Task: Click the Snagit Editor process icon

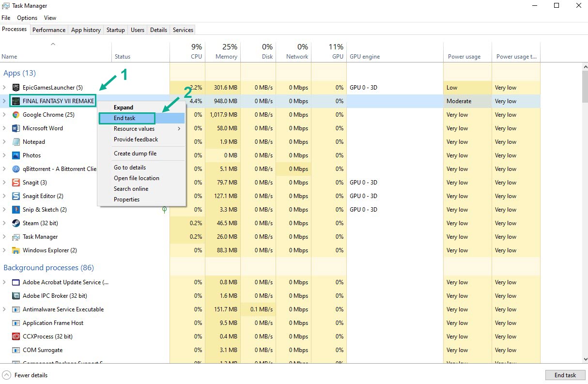Action: [x=15, y=196]
